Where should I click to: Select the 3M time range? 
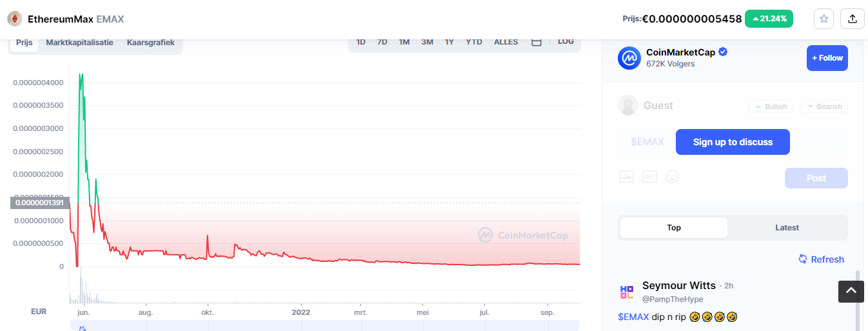point(427,42)
